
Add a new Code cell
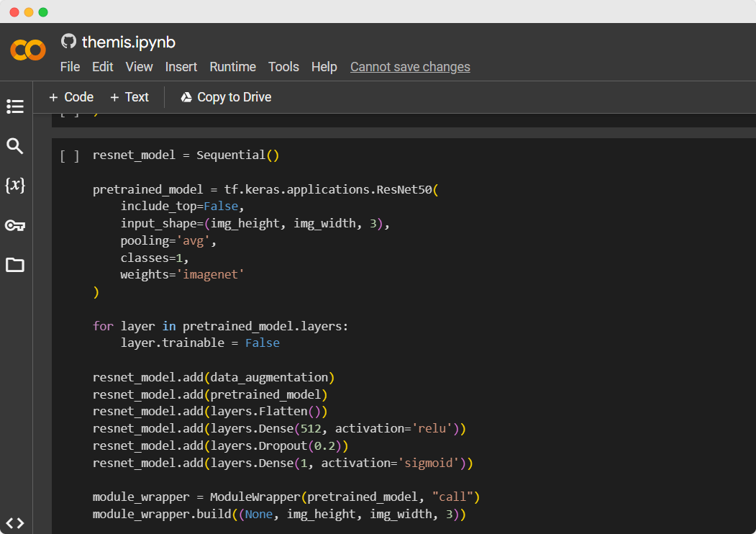click(x=71, y=97)
